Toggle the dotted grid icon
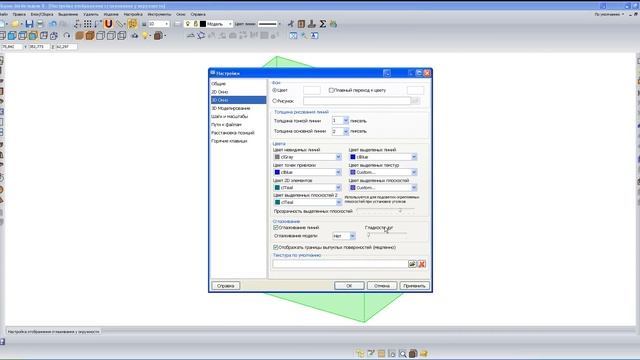This screenshot has width=640, height=360. click(87, 24)
